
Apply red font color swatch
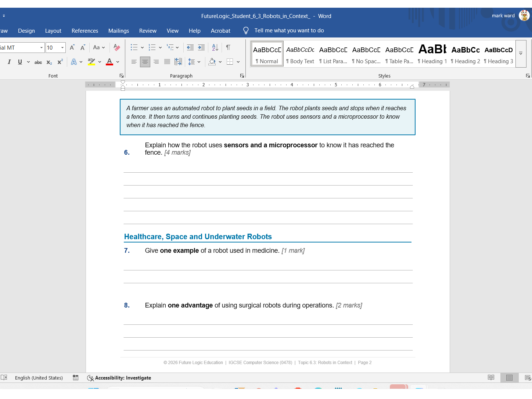click(109, 62)
